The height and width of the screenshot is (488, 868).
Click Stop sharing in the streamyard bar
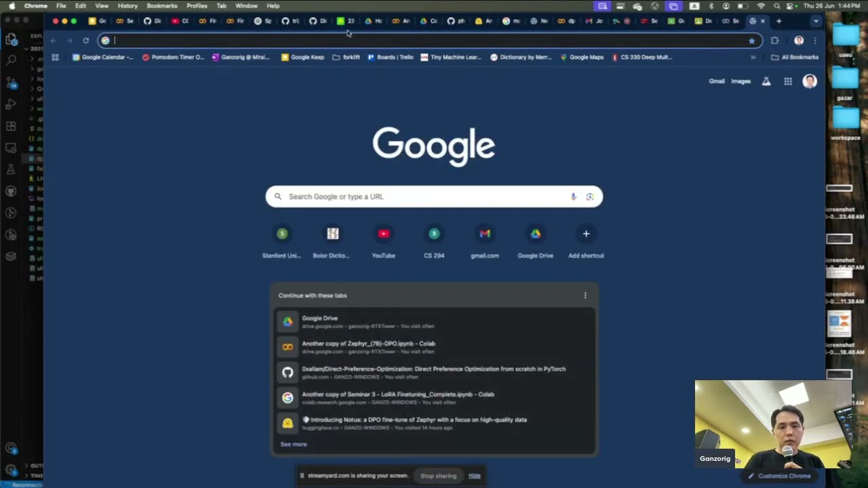pyautogui.click(x=438, y=476)
